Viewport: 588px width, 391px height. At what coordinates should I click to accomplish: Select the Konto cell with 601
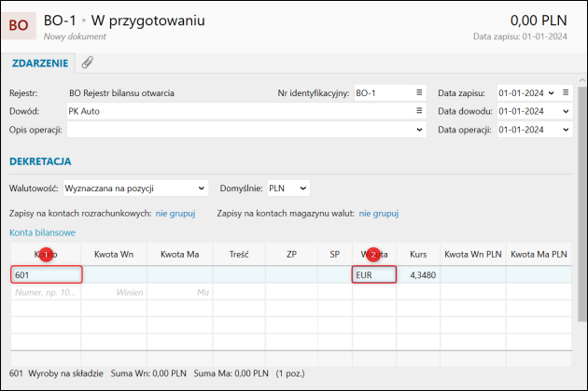tap(46, 274)
